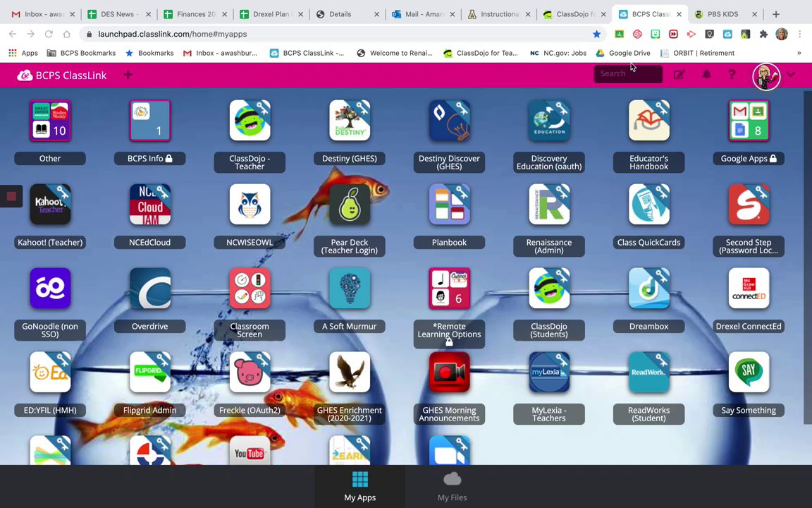Viewport: 812px width, 508px height.
Task: Expand the profile dropdown chevron
Action: pyautogui.click(x=791, y=75)
